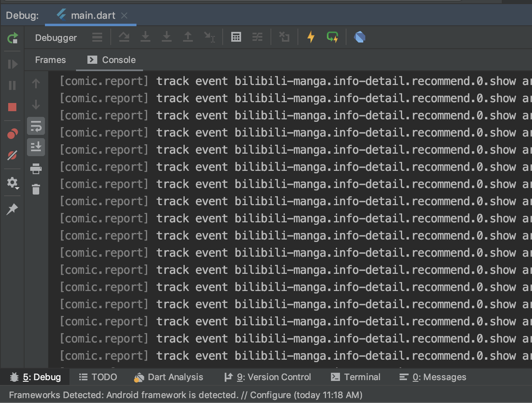Switch to the Frames tab
Image resolution: width=532 pixels, height=403 pixels.
point(50,60)
